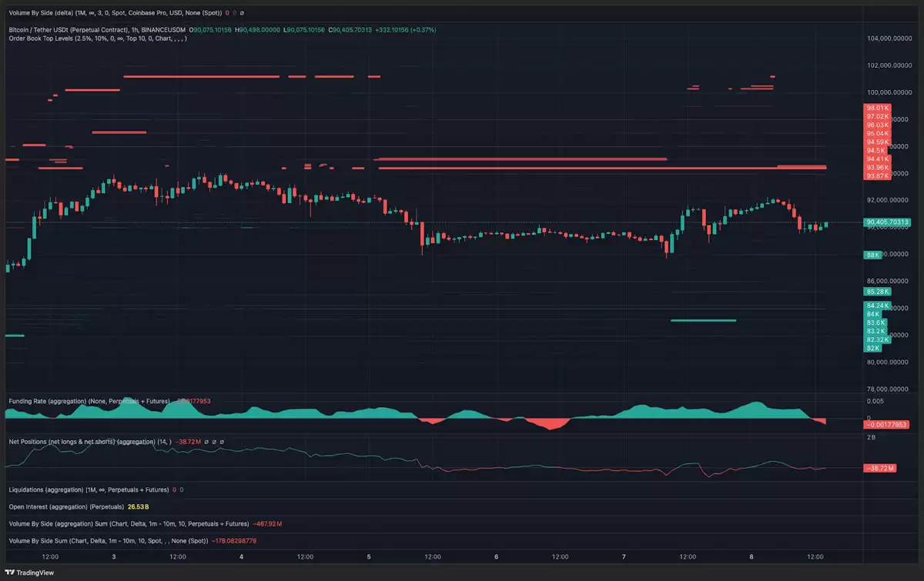Toggle the middle ø icon beside Net Positions legend

(x=214, y=441)
